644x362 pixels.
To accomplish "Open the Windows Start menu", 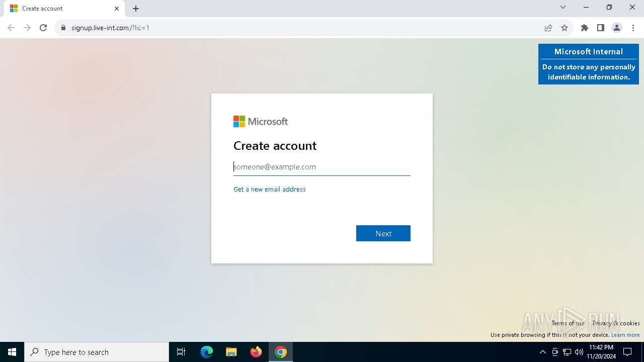I will pos(12,352).
